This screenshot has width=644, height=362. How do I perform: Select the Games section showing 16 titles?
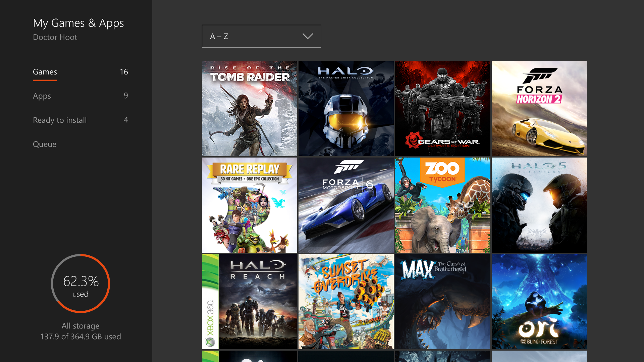click(x=45, y=72)
